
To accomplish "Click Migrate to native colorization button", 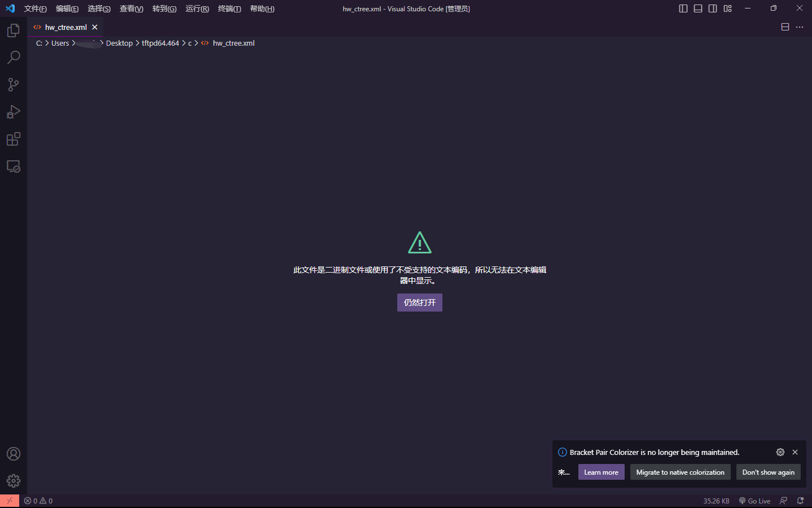I will tap(681, 472).
